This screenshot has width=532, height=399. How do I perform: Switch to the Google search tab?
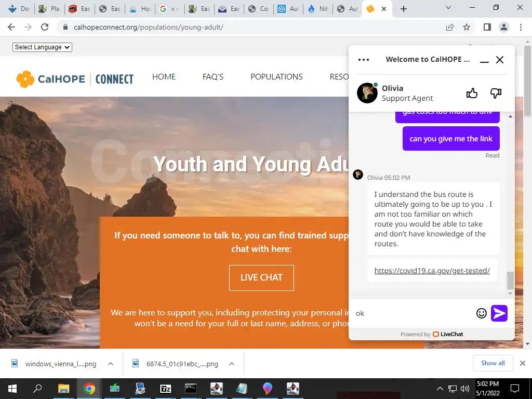(x=170, y=9)
